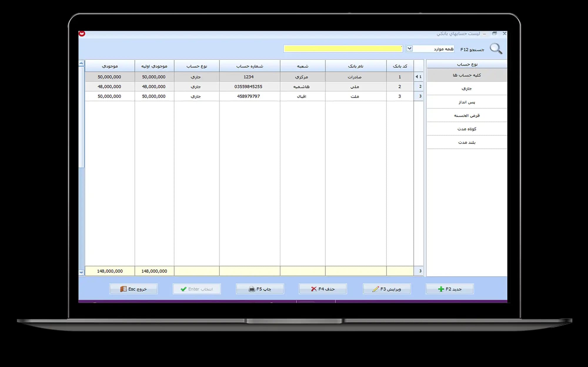
Task: Select row indicator for row 1
Action: [419, 77]
